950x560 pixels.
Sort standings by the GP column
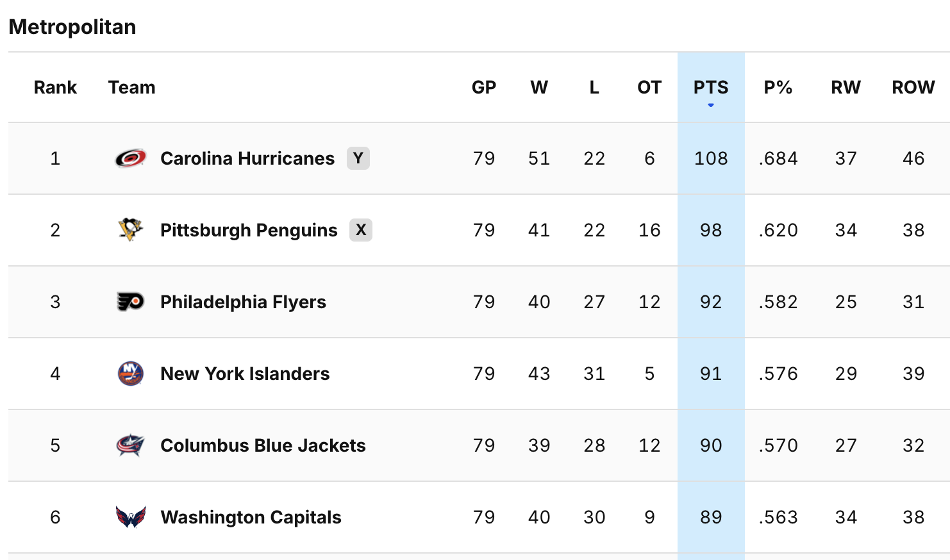pyautogui.click(x=484, y=87)
